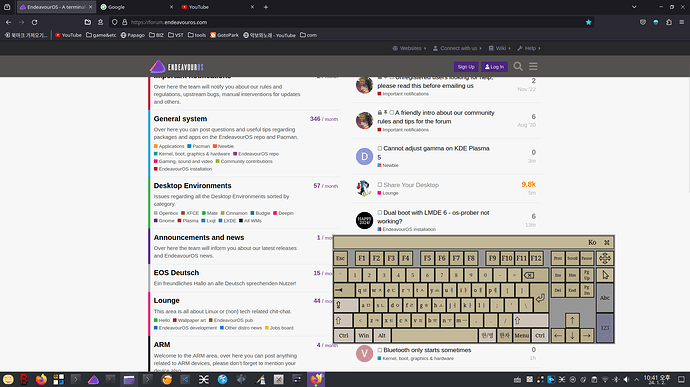Close the virtual keyboard window
The height and width of the screenshot is (387, 690).
tap(607, 243)
